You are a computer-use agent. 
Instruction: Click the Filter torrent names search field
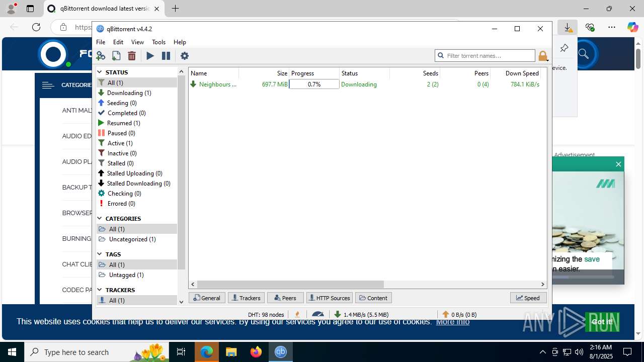pos(485,56)
